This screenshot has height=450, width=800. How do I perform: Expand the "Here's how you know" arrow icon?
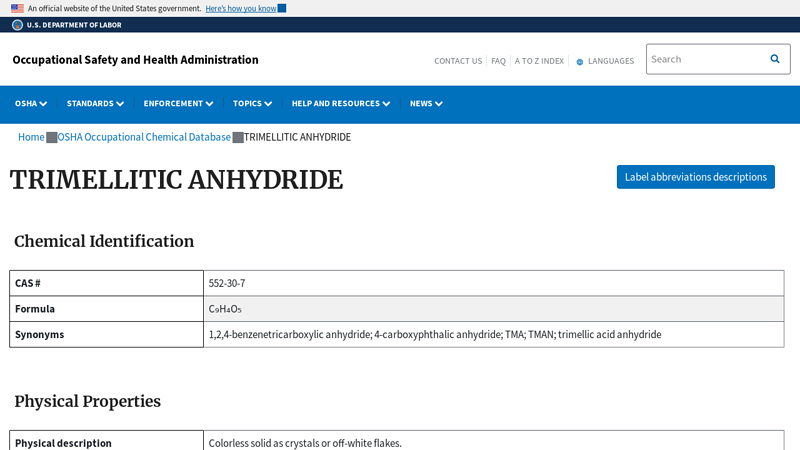coord(282,8)
